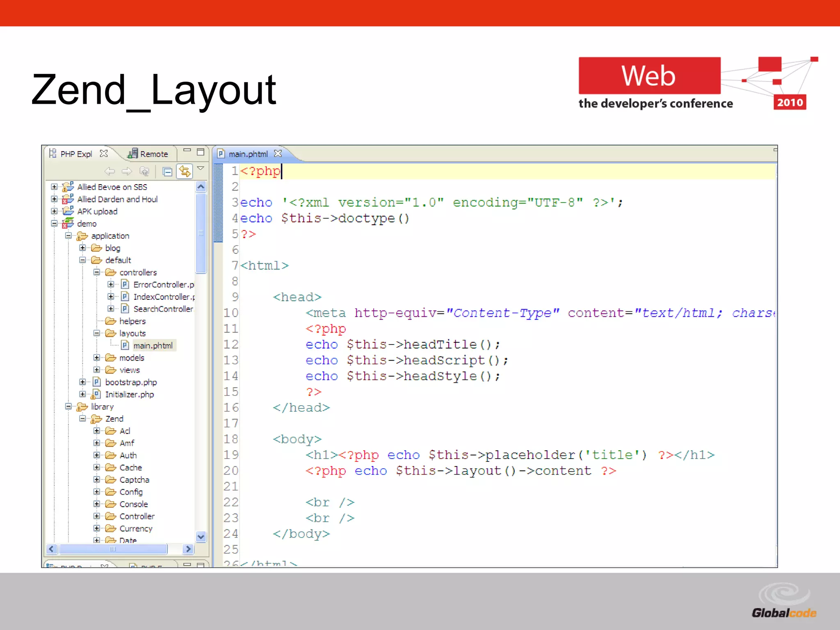Click the SearchController PHP file icon
Viewport: 840px width, 630px height.
(x=125, y=308)
